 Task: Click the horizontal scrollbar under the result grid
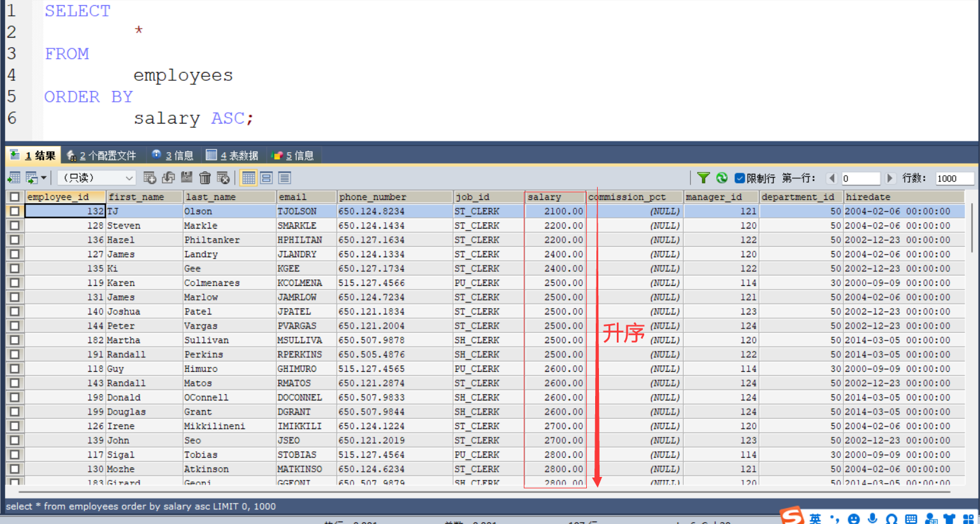coord(484,492)
